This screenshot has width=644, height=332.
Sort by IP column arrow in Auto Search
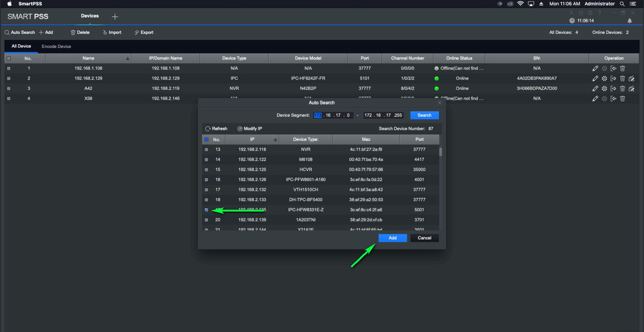[x=276, y=140]
